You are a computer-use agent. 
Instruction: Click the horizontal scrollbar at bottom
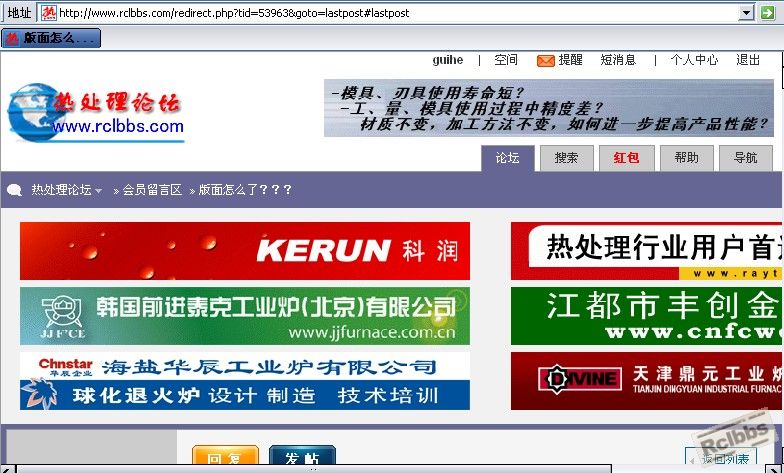click(x=314, y=468)
